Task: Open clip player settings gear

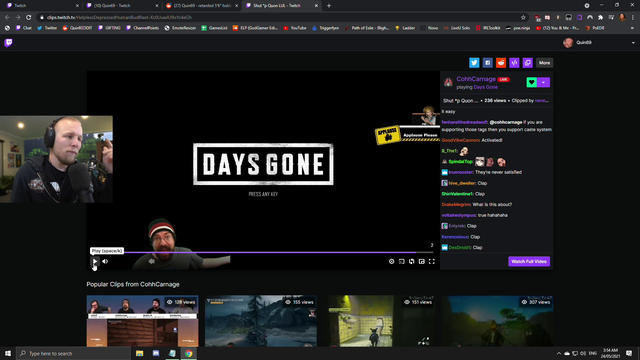Action: click(391, 261)
